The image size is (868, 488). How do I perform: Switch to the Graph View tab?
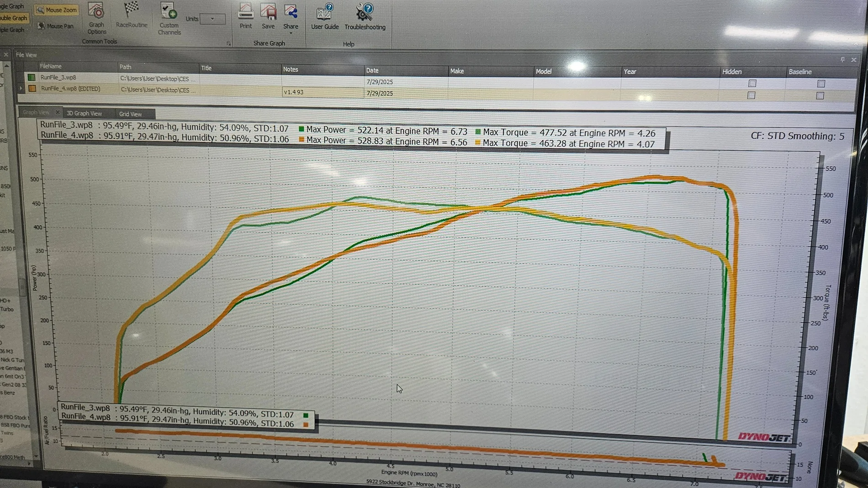point(37,112)
